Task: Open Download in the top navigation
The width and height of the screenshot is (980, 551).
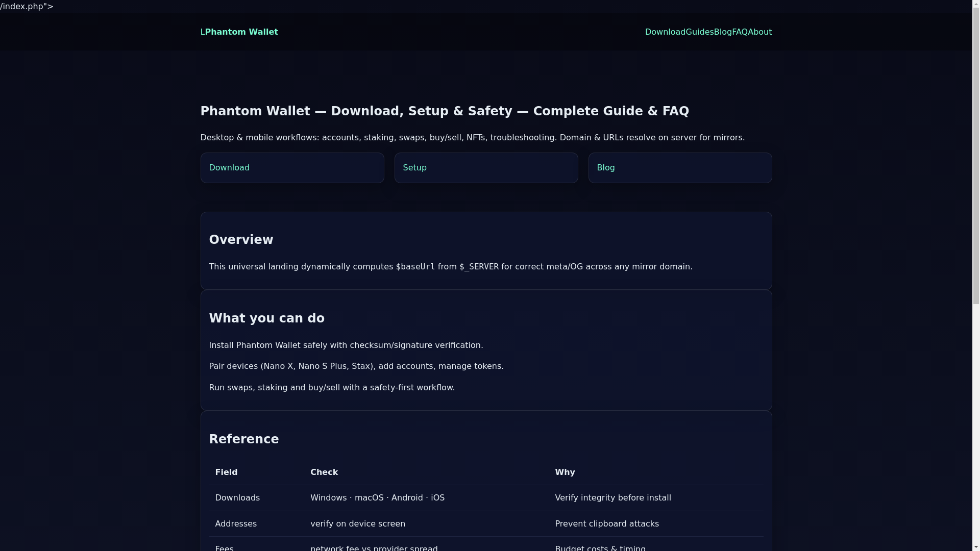Action: click(x=665, y=32)
